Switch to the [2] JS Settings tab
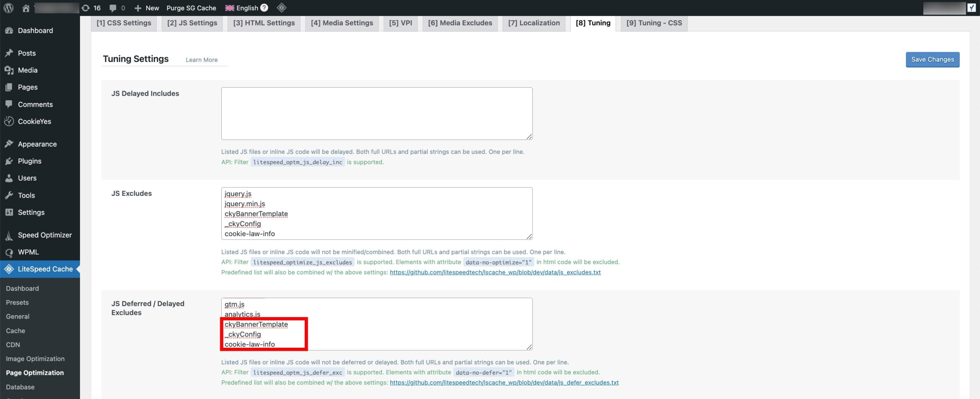The height and width of the screenshot is (399, 980). coord(192,23)
